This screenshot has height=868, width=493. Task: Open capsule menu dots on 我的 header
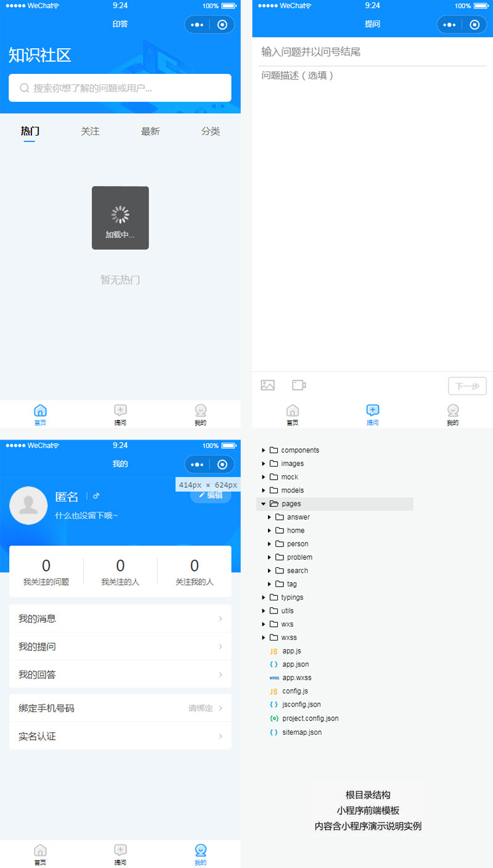tap(197, 464)
